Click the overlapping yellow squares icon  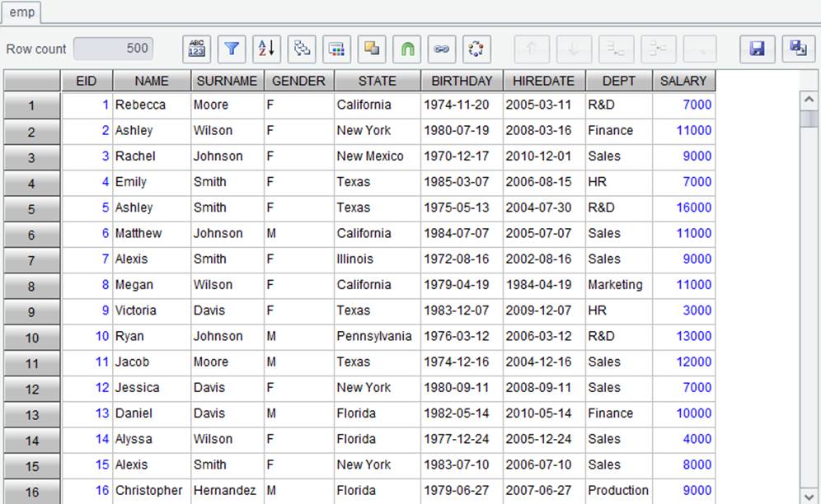click(372, 49)
